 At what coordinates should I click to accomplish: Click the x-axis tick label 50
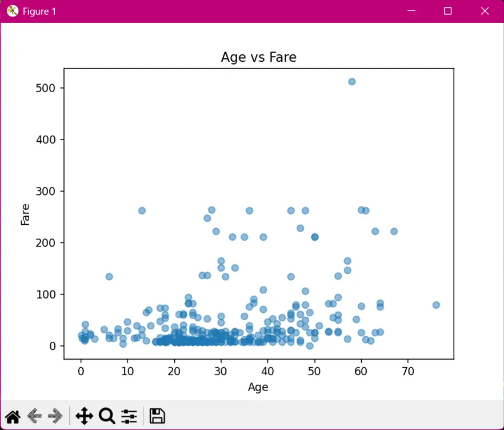pyautogui.click(x=314, y=372)
